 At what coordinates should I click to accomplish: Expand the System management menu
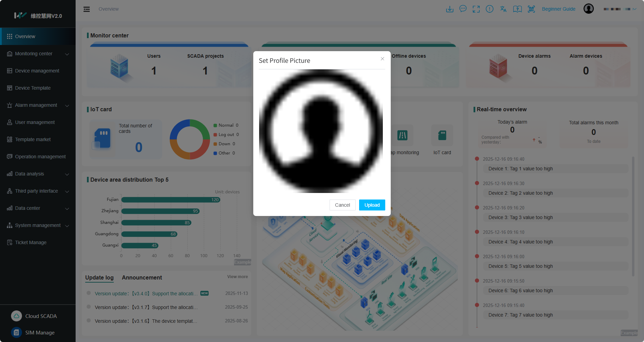[38, 225]
